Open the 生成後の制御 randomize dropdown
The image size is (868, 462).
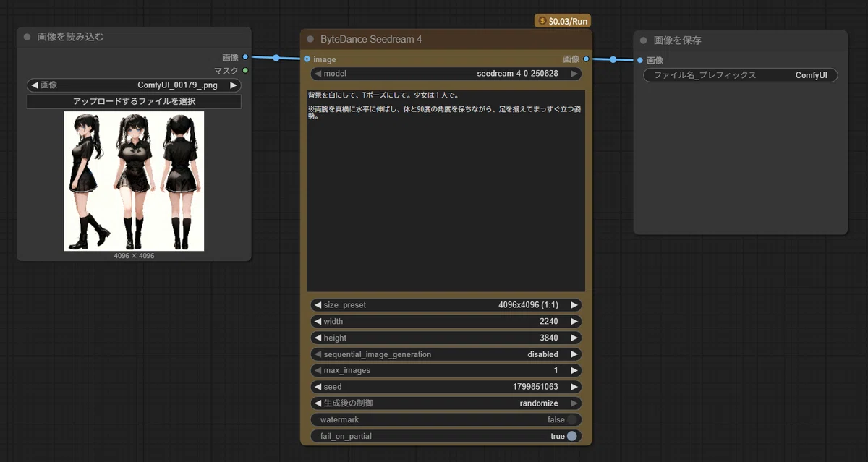click(446, 403)
